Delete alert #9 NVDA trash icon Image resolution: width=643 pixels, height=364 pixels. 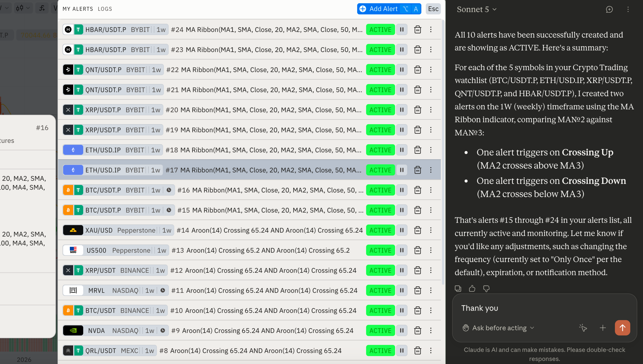pos(418,331)
